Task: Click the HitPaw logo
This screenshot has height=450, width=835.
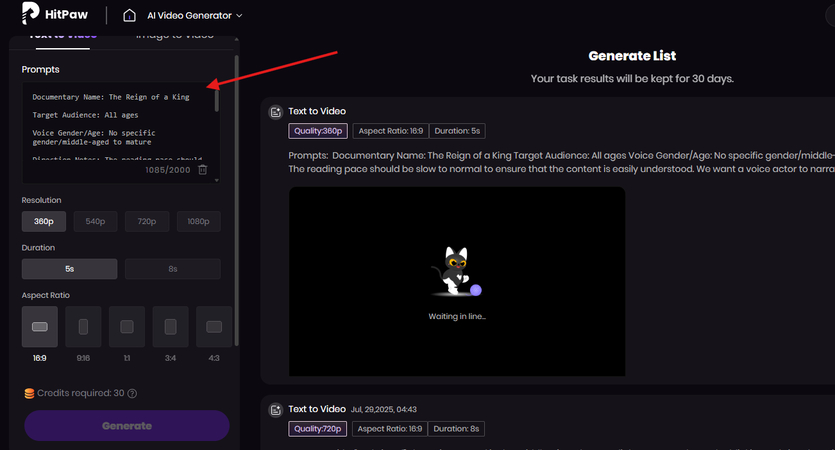Action: coord(54,13)
